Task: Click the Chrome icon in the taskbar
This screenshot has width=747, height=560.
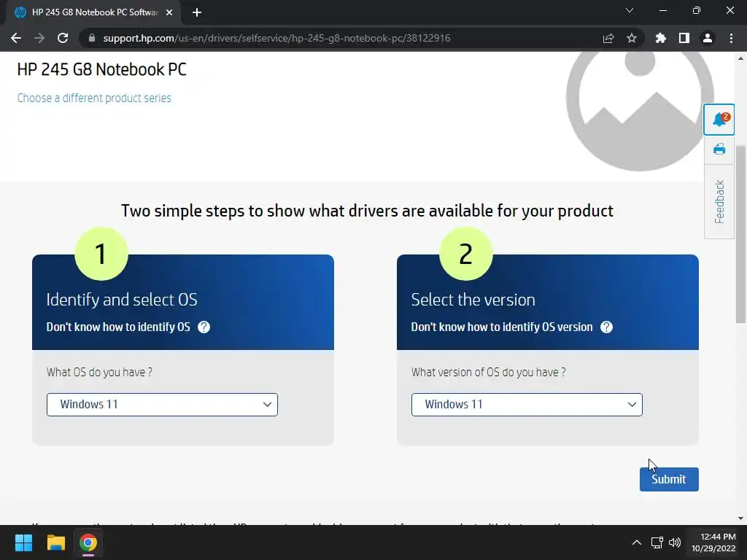Action: tap(88, 542)
